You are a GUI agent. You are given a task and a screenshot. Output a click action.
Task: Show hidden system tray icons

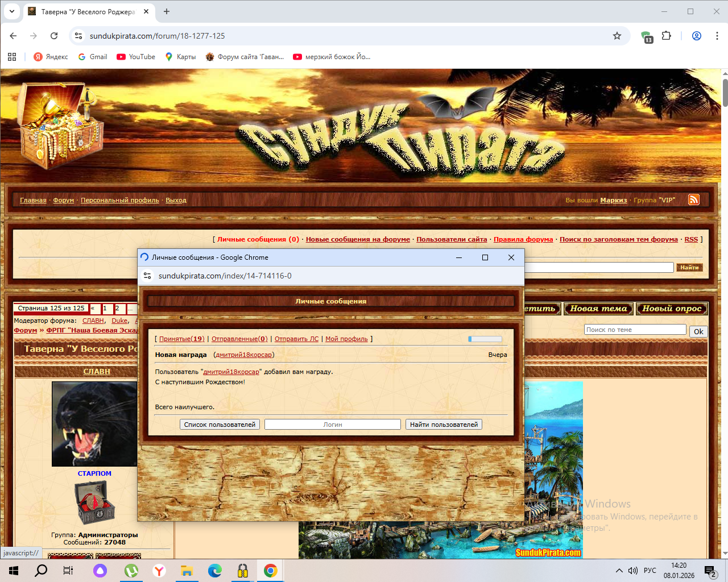[619, 571]
